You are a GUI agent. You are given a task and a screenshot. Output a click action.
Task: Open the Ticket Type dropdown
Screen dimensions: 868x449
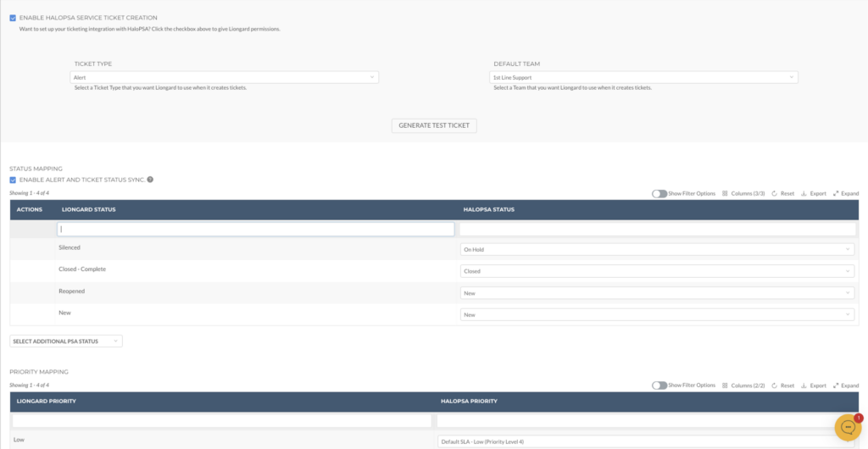point(224,77)
